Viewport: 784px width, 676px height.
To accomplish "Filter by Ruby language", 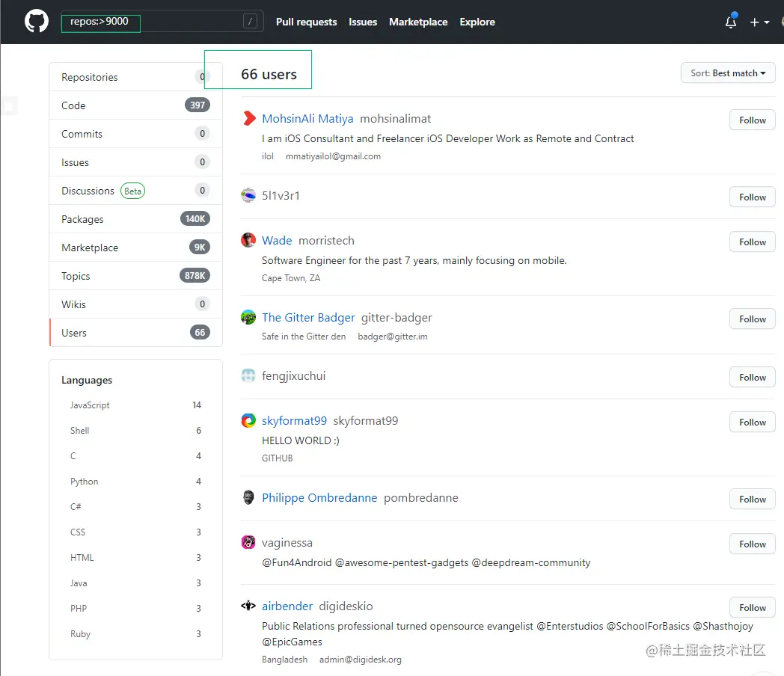I will click(x=135, y=634).
